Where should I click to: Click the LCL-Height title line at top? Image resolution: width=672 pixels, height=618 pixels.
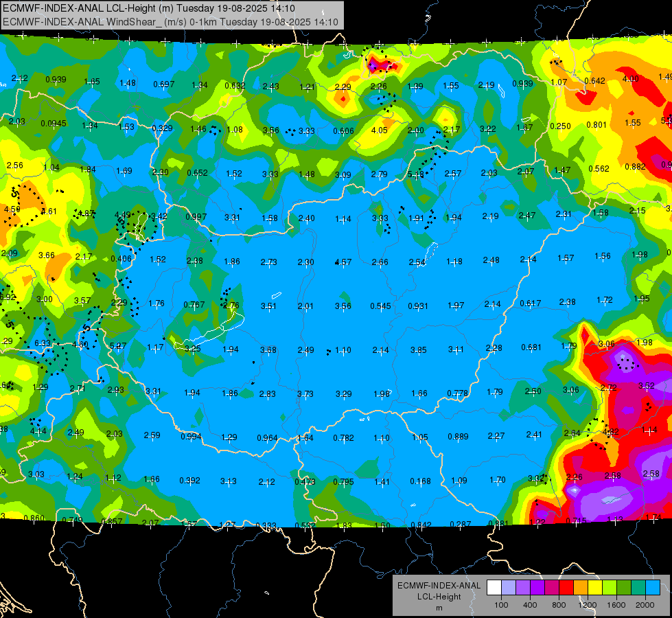(149, 8)
